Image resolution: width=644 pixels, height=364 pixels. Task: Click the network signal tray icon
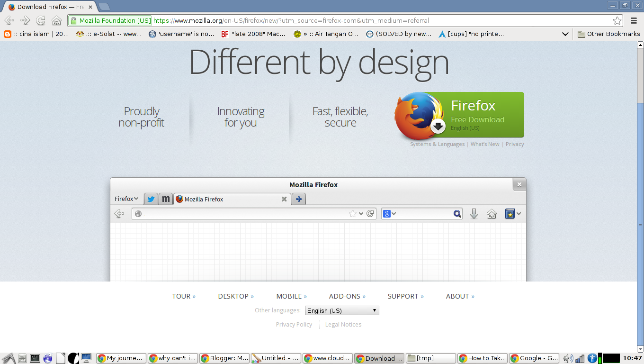pyautogui.click(x=580, y=358)
